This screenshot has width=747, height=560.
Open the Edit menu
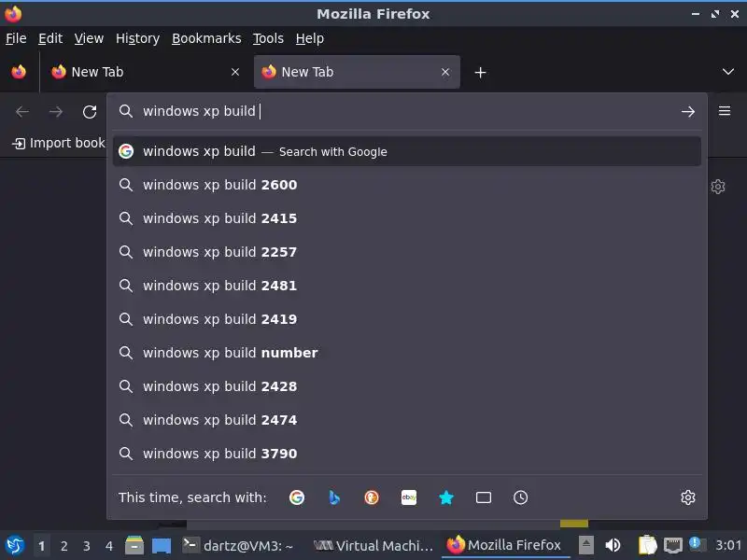click(50, 38)
